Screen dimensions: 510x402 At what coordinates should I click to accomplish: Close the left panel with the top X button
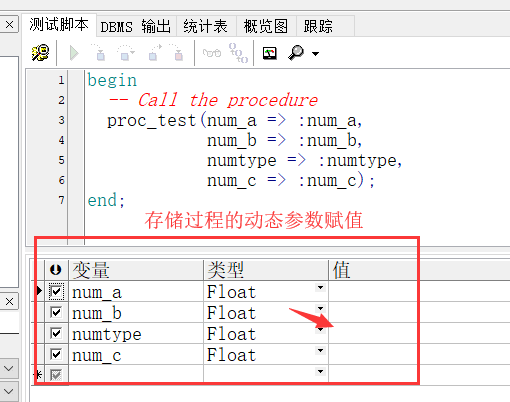pos(9,25)
